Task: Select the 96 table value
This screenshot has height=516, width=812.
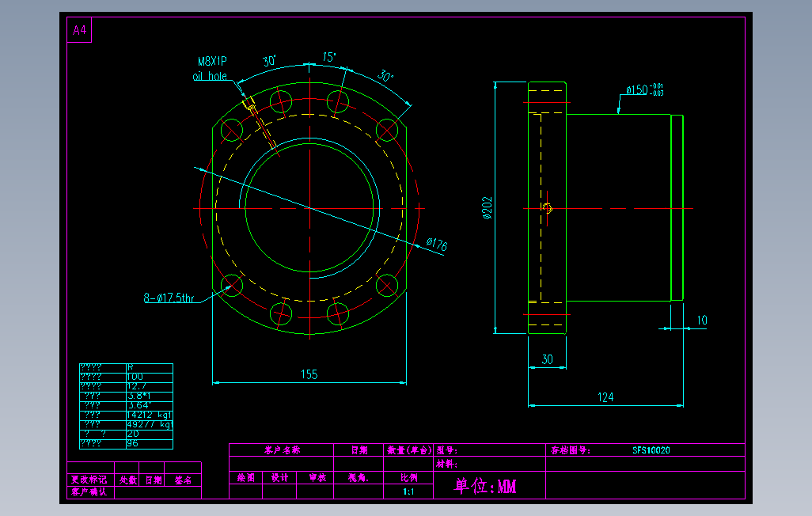Action: (149, 443)
